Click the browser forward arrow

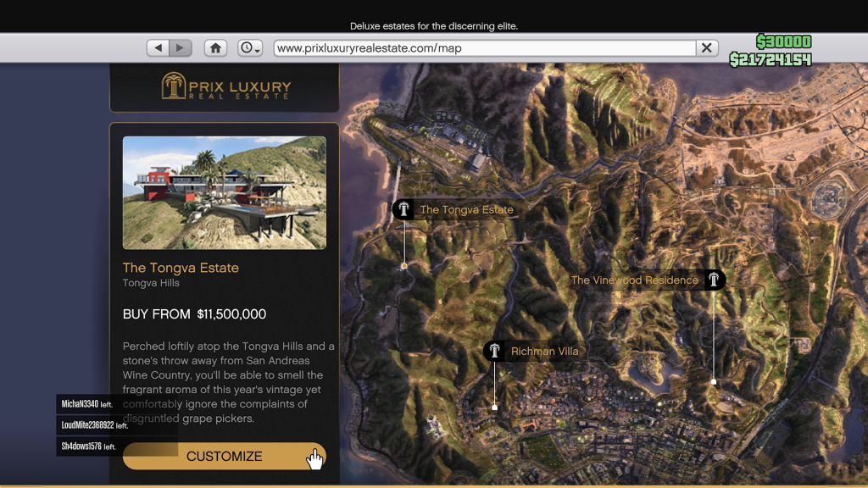180,48
